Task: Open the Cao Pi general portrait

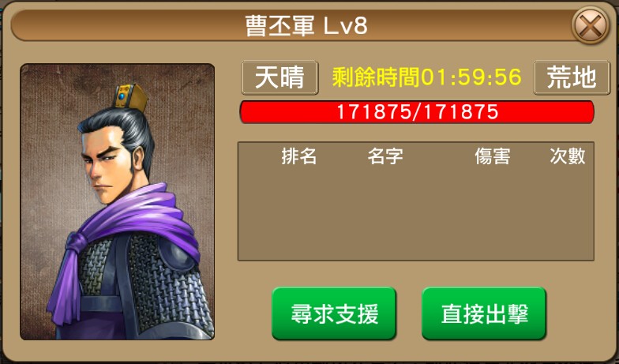Action: click(x=117, y=202)
